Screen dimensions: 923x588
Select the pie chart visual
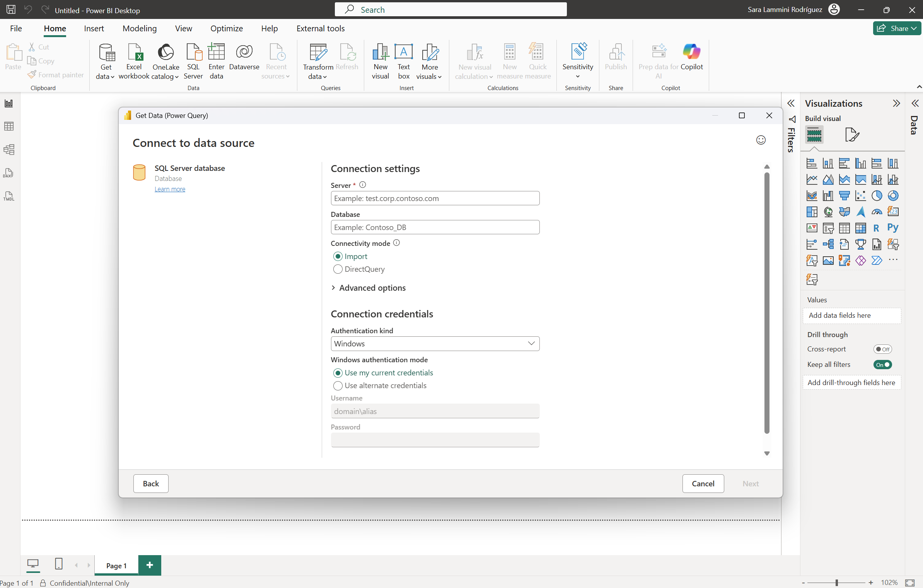click(877, 196)
